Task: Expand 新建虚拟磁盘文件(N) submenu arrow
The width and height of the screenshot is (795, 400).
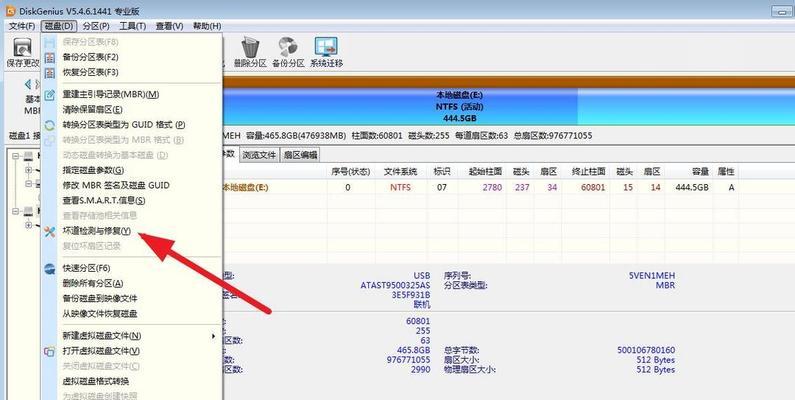Action: pos(213,336)
